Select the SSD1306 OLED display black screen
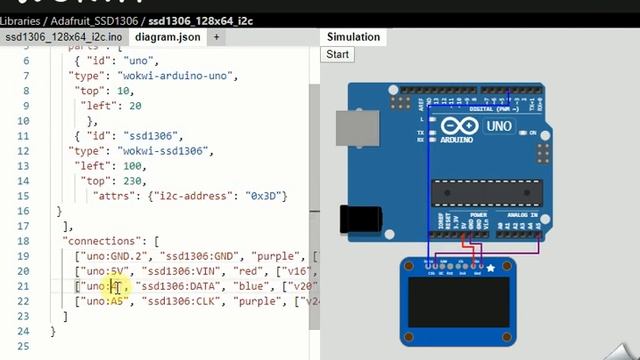This screenshot has width=640, height=360. 459,302
